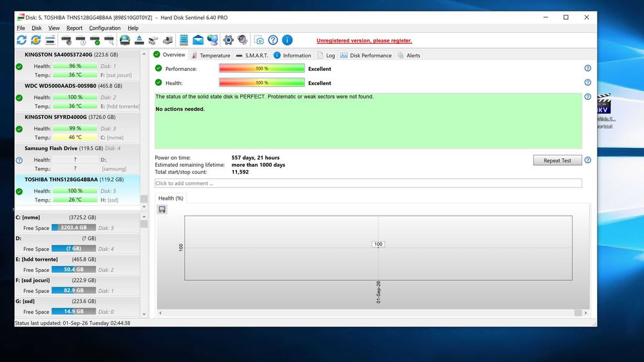Click the globe over disk icon
Image resolution: width=644 pixels, height=362 pixels.
(x=125, y=40)
